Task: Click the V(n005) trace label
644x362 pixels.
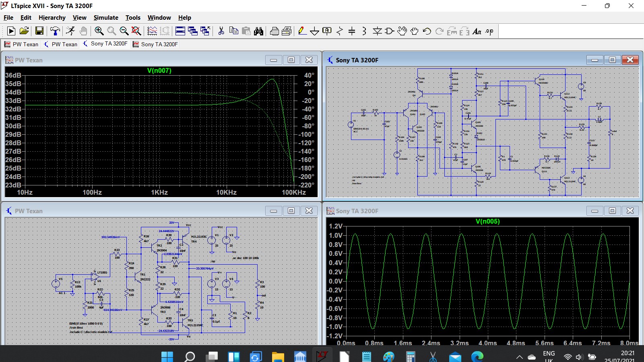Action: click(x=488, y=221)
